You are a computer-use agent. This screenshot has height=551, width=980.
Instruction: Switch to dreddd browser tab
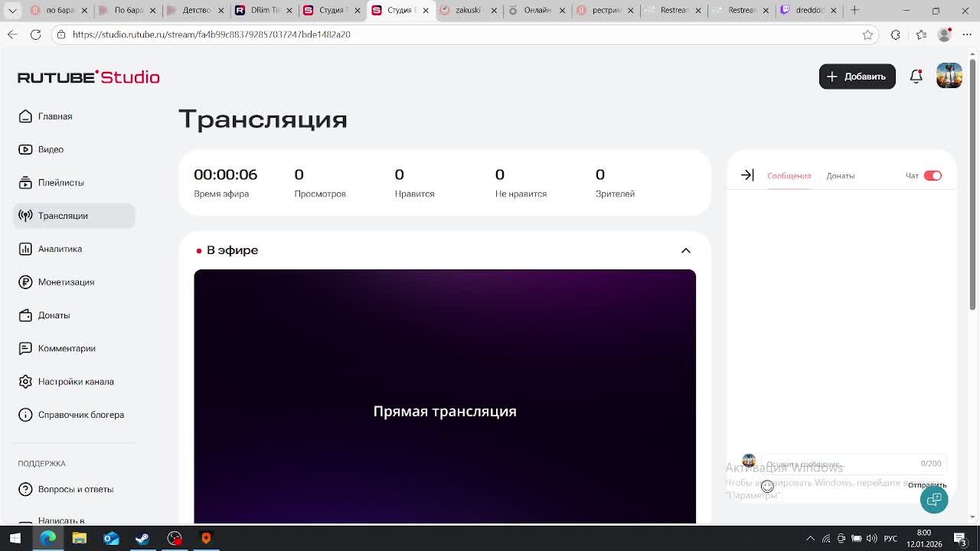[x=809, y=10]
